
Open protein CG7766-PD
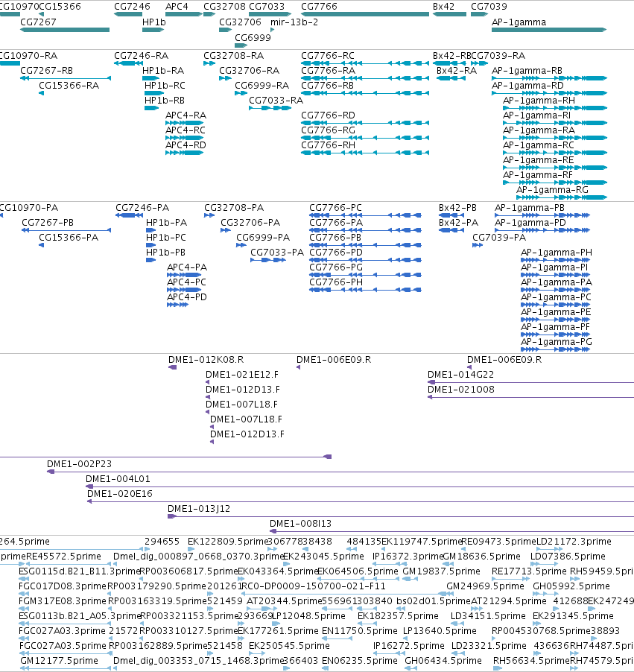coord(336,253)
